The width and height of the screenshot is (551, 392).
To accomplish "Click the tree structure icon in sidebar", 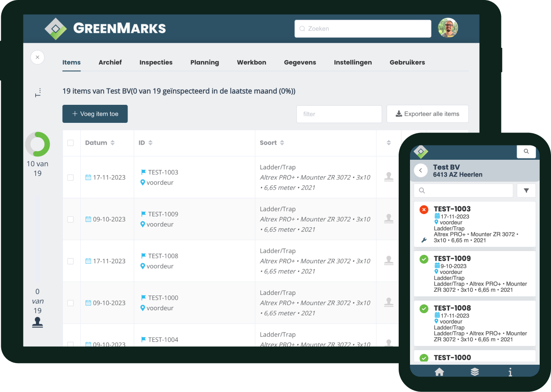I will point(38,93).
